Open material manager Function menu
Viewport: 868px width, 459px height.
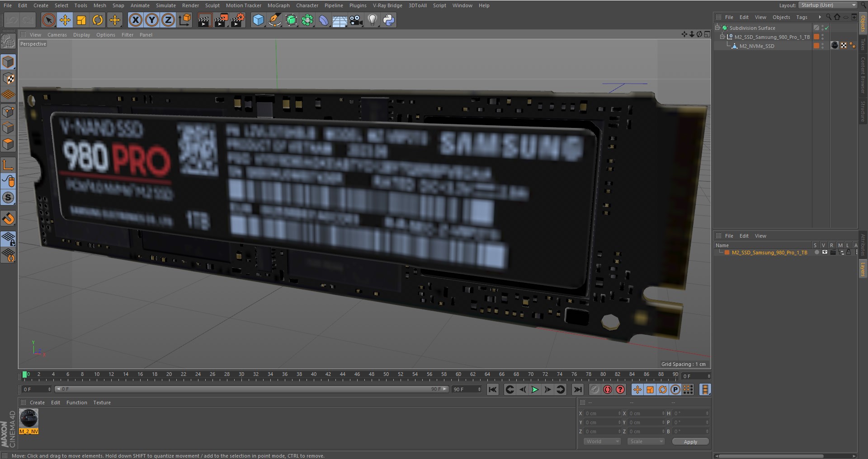pyautogui.click(x=76, y=403)
